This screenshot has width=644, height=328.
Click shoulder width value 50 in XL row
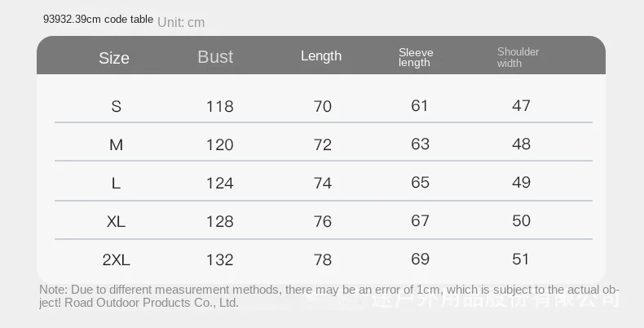[x=521, y=220]
